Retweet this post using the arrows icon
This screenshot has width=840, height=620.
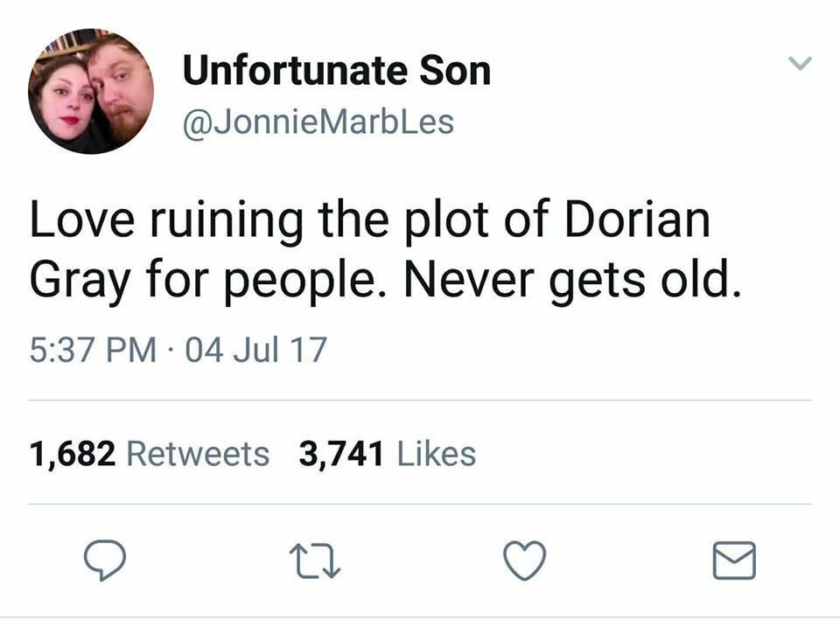point(315,561)
